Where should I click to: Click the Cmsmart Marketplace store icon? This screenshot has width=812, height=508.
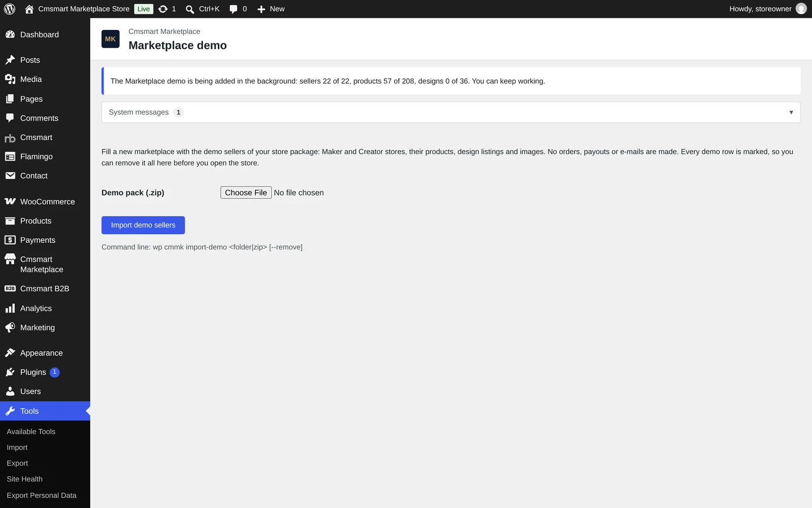coord(10,259)
